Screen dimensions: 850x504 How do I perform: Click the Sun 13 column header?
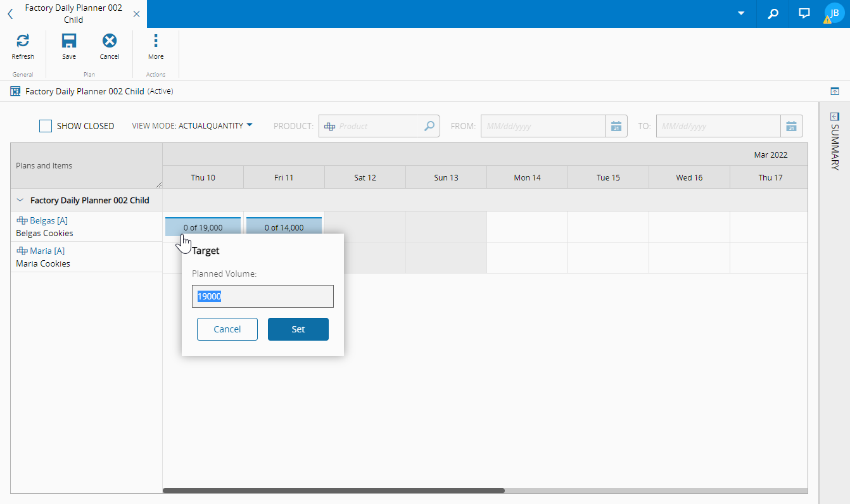446,177
